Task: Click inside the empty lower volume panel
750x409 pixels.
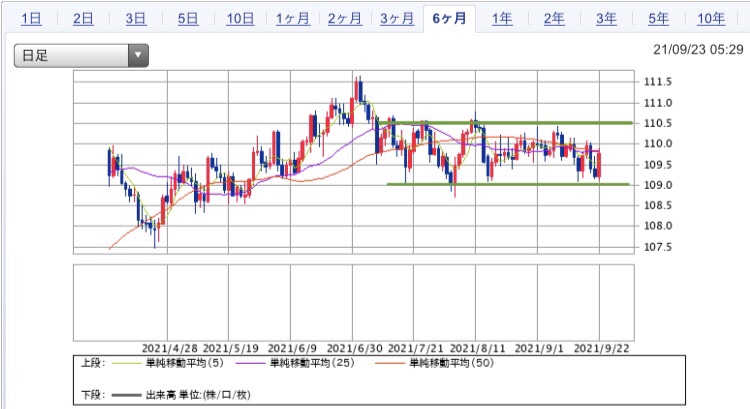Action: (x=350, y=300)
